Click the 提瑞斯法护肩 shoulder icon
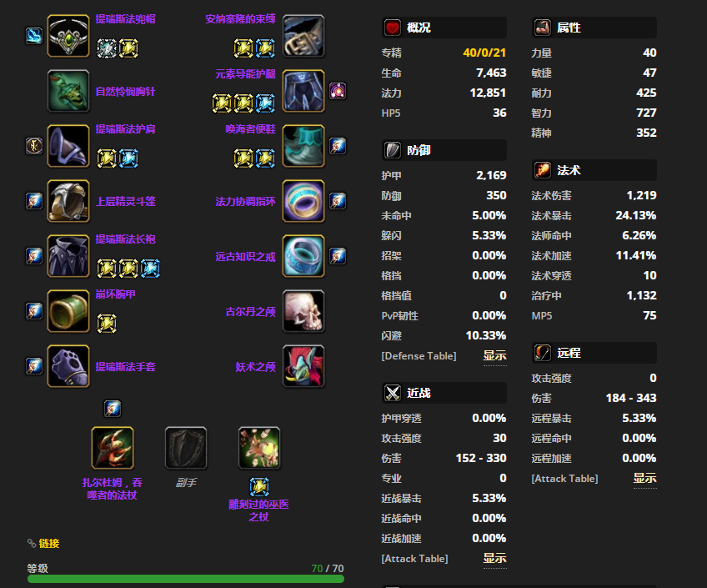The image size is (707, 588). (68, 146)
